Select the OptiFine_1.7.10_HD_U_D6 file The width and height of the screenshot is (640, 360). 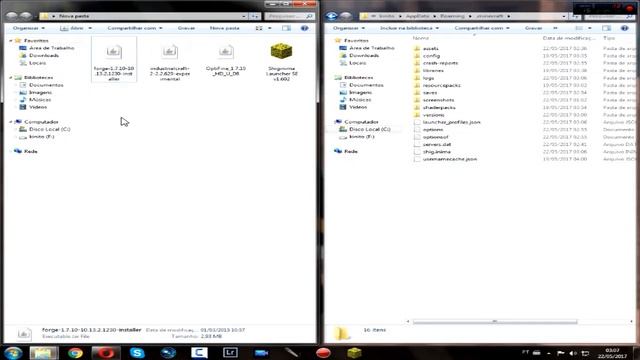226,60
